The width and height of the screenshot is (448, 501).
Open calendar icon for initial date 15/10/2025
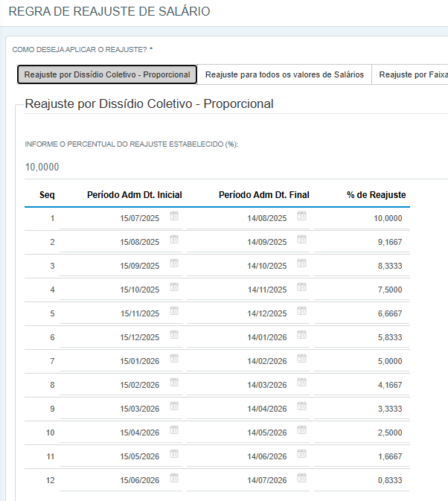pyautogui.click(x=174, y=287)
